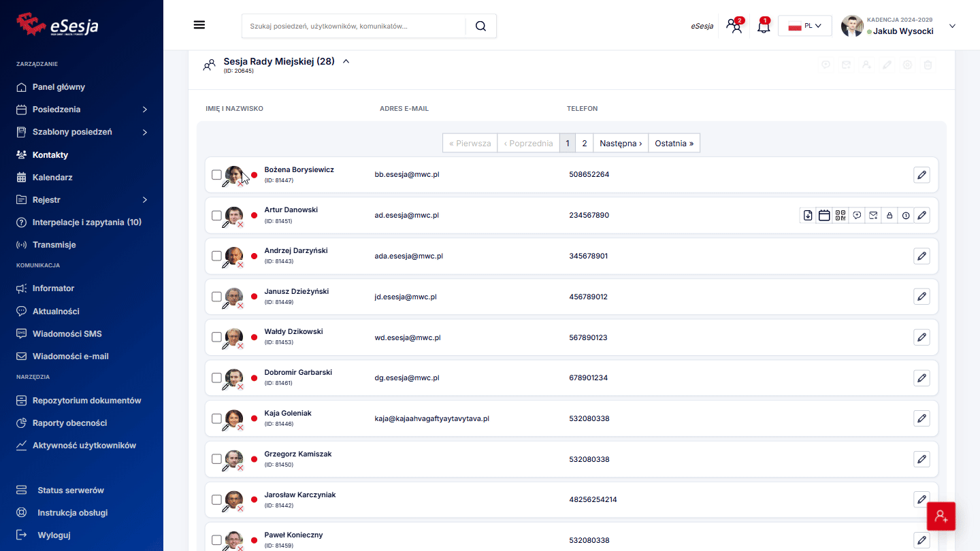
Task: Edit Bożena Borysiewicz contact with pencil icon
Action: pyautogui.click(x=921, y=175)
